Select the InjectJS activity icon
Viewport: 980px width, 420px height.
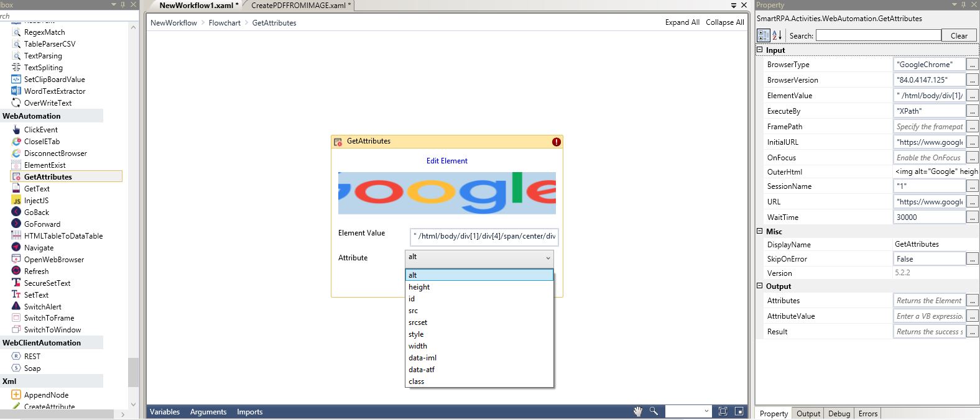click(16, 201)
